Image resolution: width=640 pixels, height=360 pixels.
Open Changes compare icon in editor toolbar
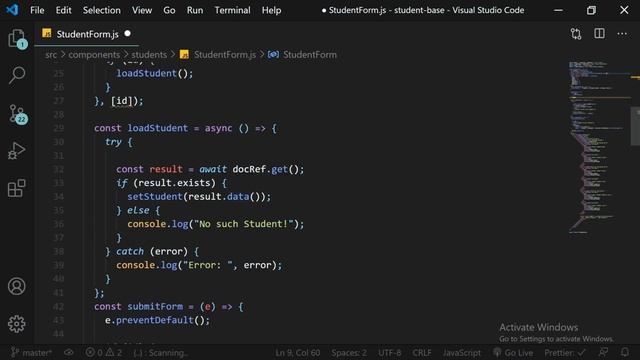[x=576, y=34]
